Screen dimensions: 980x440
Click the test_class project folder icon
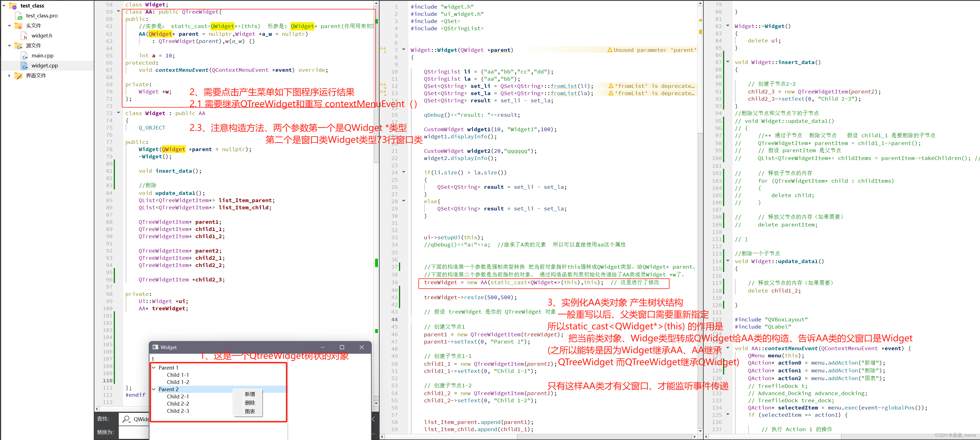click(13, 6)
